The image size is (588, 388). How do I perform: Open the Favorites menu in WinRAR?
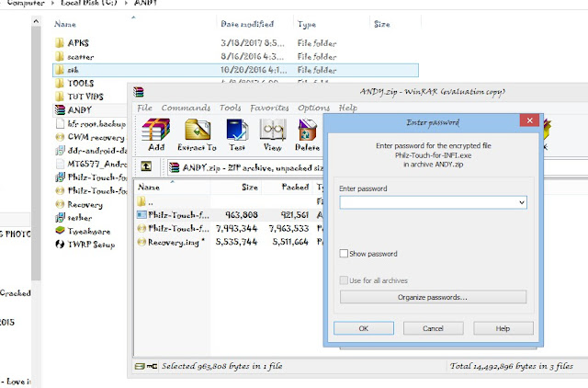coord(269,108)
